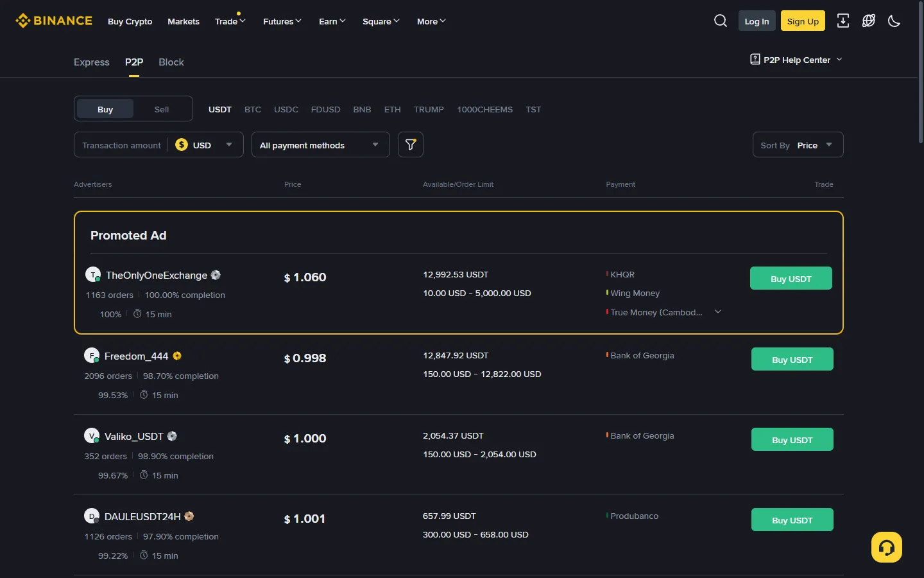
Task: Expand the P2P Help Center menu
Action: pyautogui.click(x=796, y=60)
